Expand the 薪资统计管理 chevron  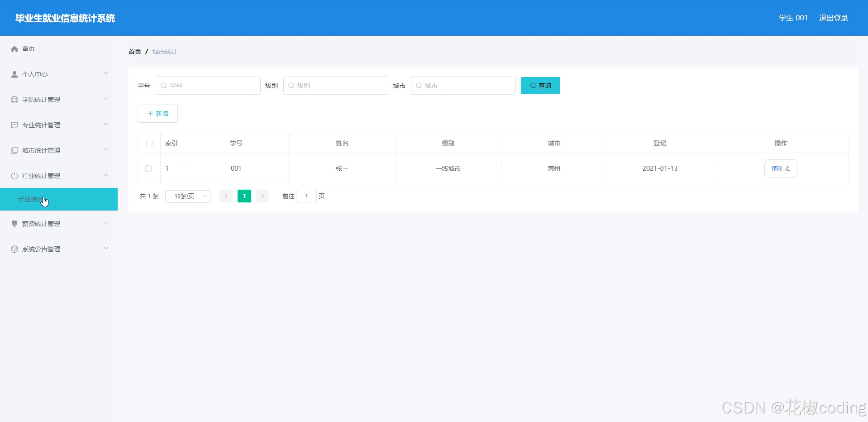(106, 223)
